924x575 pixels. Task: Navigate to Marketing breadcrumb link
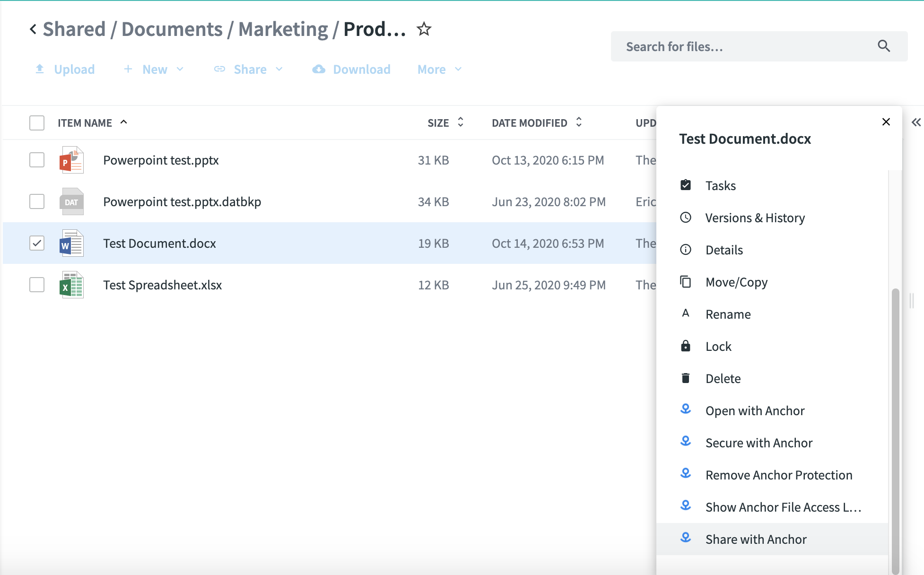pyautogui.click(x=283, y=29)
